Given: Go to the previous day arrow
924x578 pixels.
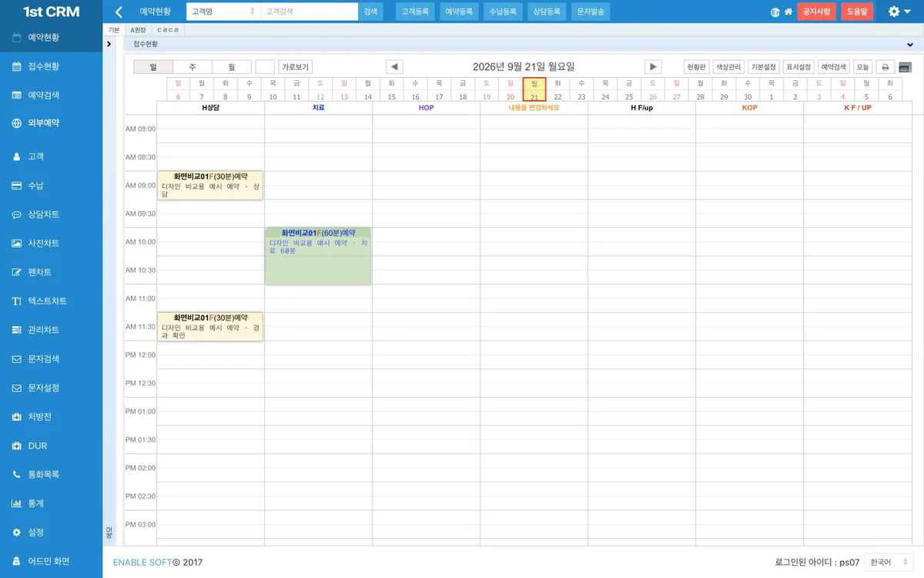Looking at the screenshot, I should (x=394, y=67).
